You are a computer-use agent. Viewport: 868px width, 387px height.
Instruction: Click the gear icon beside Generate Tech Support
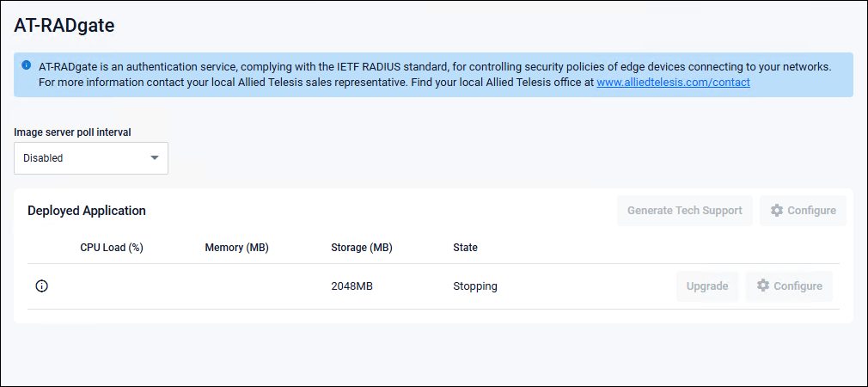777,211
